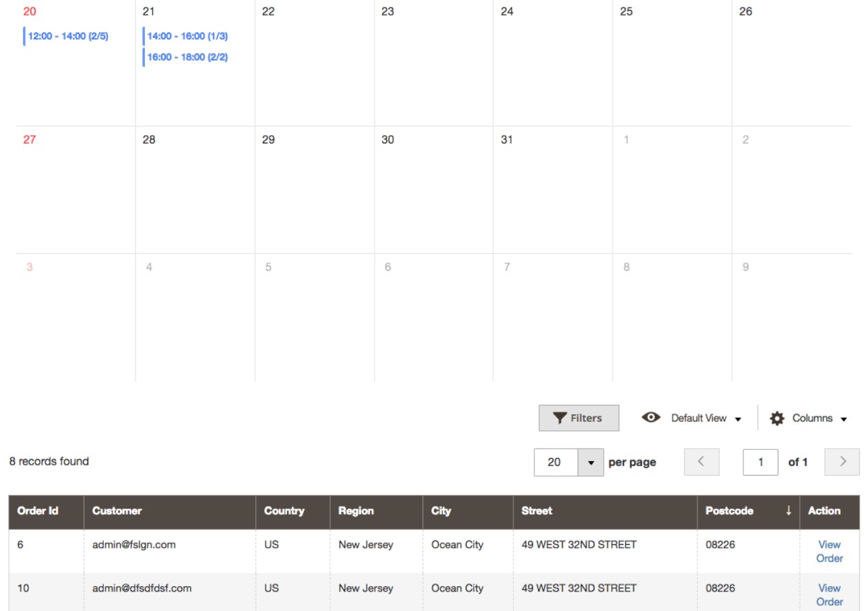Sort by Order Id column header
The height and width of the screenshot is (611, 868).
pyautogui.click(x=38, y=511)
